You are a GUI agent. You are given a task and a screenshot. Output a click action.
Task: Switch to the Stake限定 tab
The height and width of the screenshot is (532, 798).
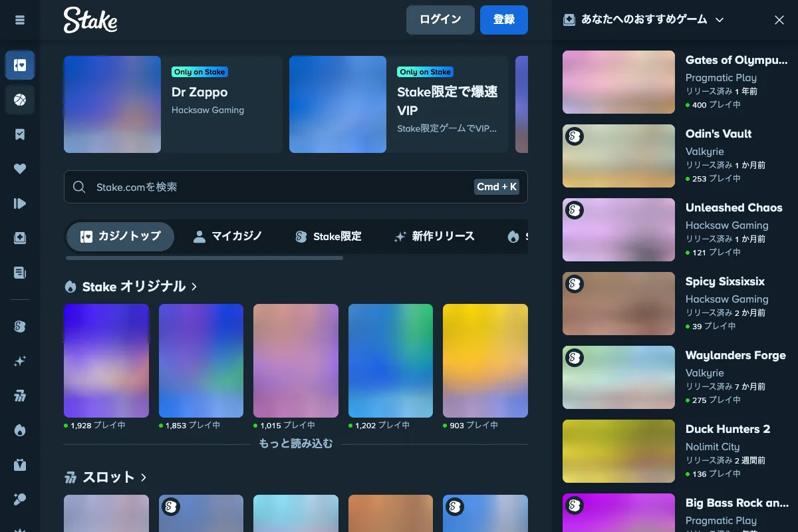[329, 236]
